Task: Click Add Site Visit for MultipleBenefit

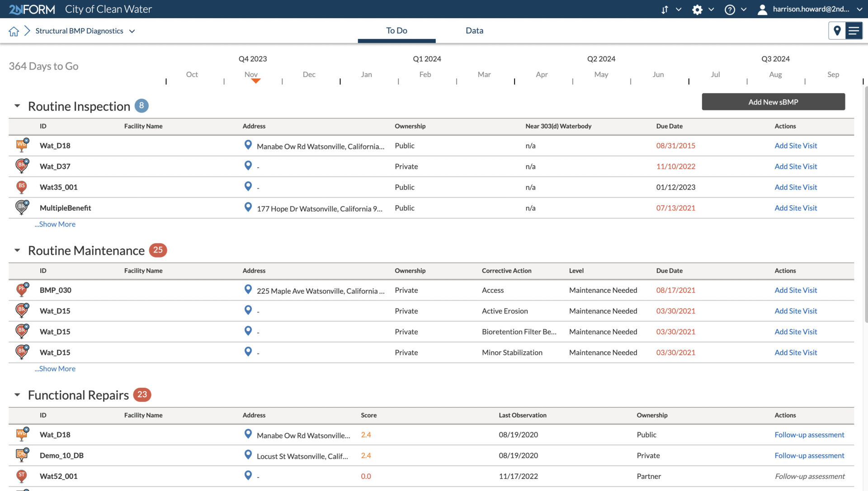Action: (x=795, y=208)
